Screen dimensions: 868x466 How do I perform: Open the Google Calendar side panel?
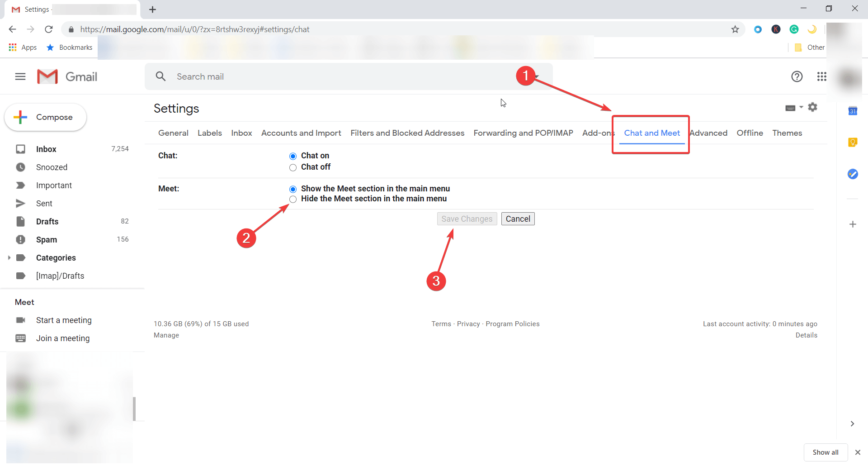(854, 111)
